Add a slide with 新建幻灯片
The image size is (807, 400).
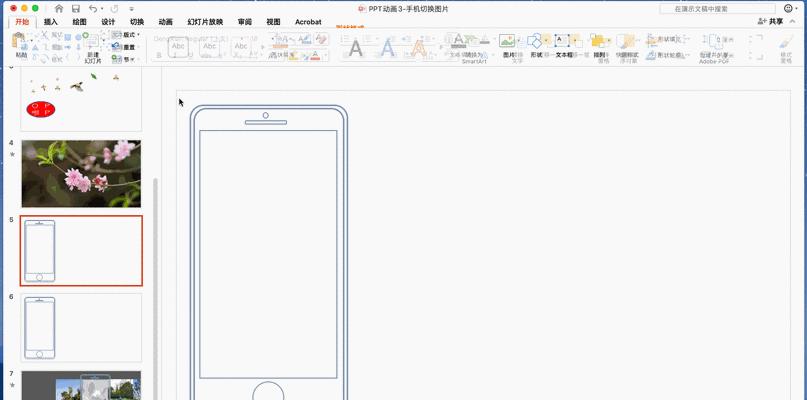click(93, 48)
